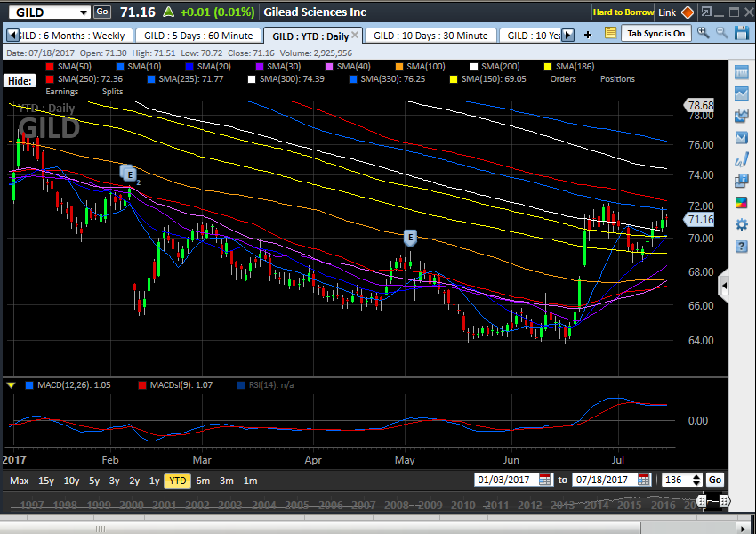This screenshot has width=756, height=534.
Task: Increase the 136 bar count stepper
Action: 696,477
